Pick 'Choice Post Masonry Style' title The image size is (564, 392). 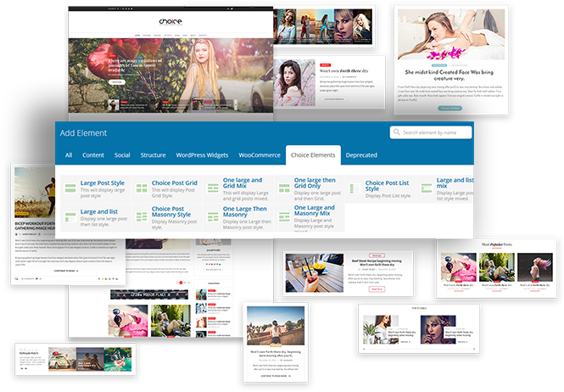coord(171,211)
